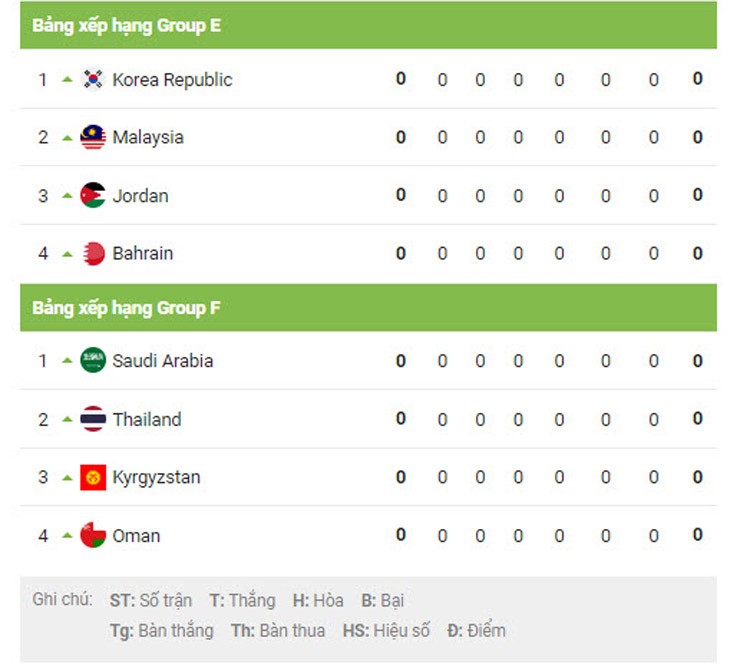The width and height of the screenshot is (740, 664).
Task: Click the Bảng xếp hạng Group E header
Action: point(127,26)
